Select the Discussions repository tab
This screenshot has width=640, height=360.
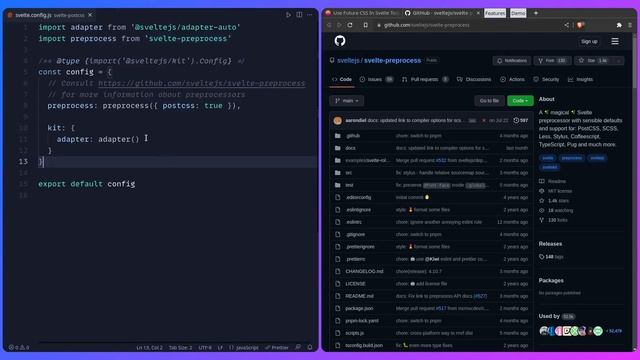tap(474, 79)
